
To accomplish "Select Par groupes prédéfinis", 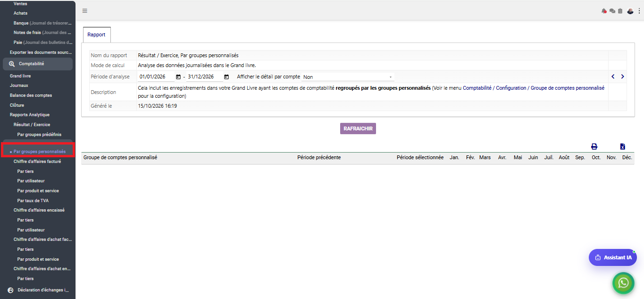I will coord(39,135).
